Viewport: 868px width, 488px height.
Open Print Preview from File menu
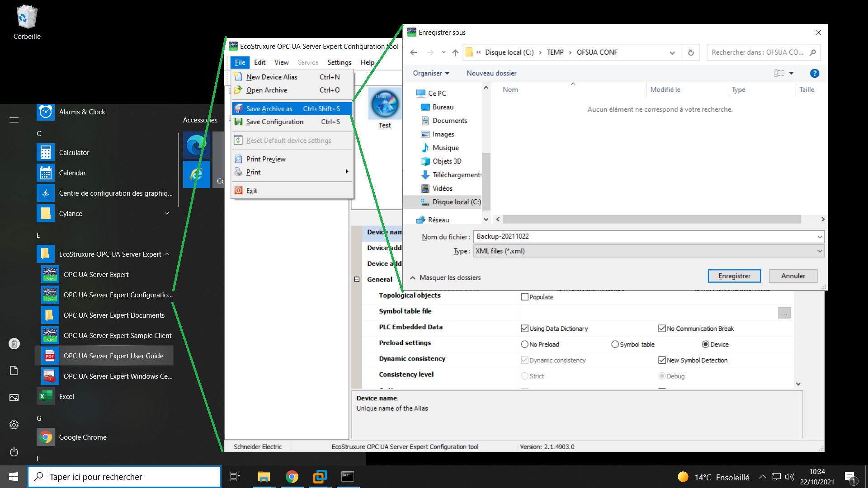(x=292, y=159)
